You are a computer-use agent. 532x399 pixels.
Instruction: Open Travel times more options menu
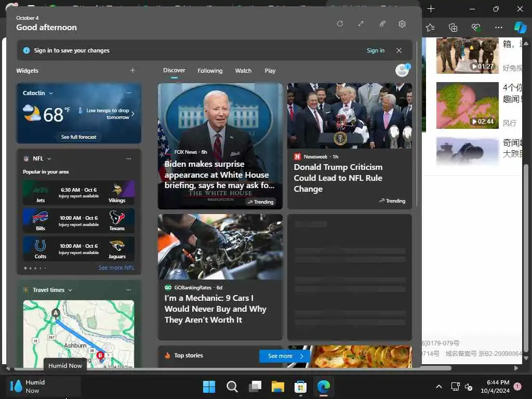[129, 290]
